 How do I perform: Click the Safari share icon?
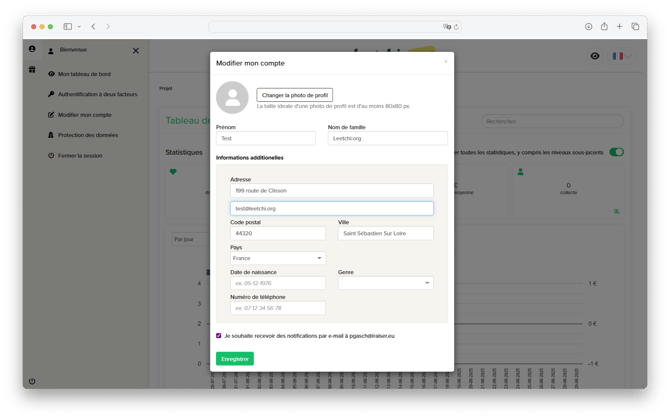(604, 26)
